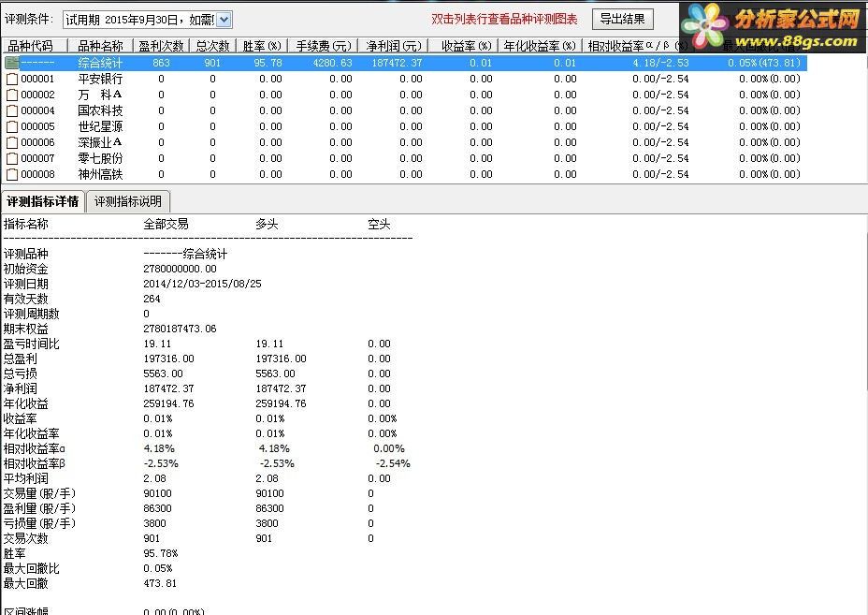Click the icon beside 000002 万科A
This screenshot has height=615, width=868.
[x=11, y=95]
